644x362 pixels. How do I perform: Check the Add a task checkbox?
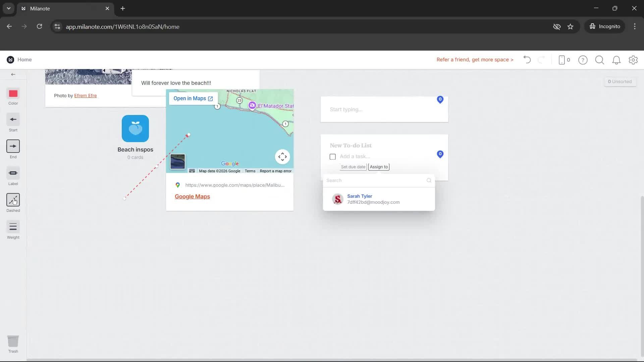(332, 156)
